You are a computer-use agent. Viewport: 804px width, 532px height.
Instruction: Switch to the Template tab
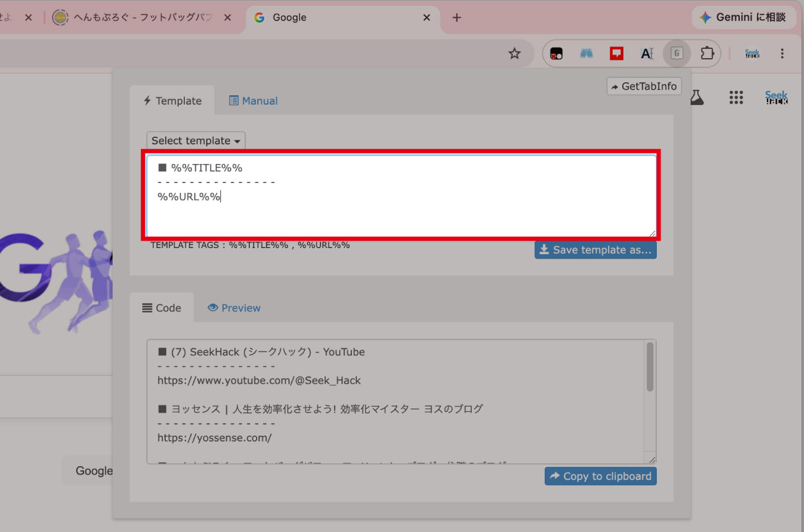172,101
